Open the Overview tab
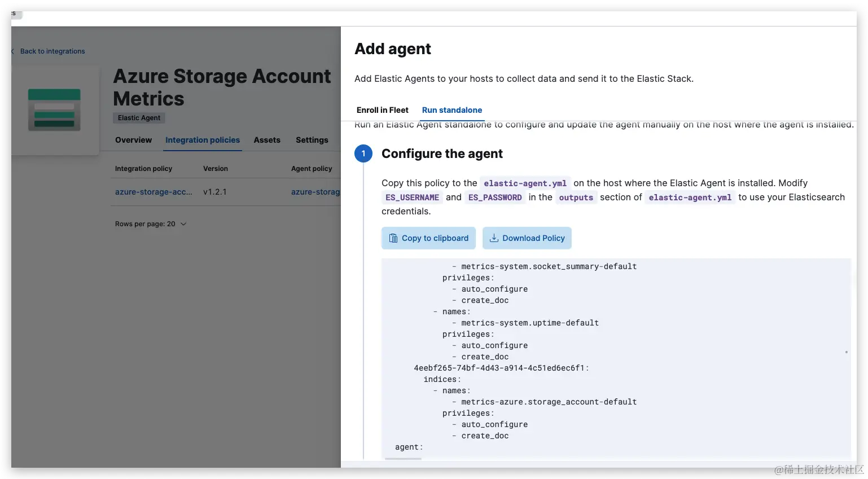The width and height of the screenshot is (868, 479). tap(133, 140)
